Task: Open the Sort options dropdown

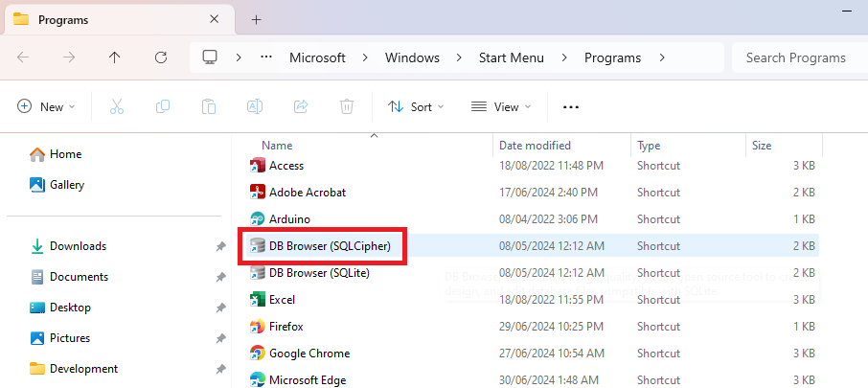Action: [416, 107]
